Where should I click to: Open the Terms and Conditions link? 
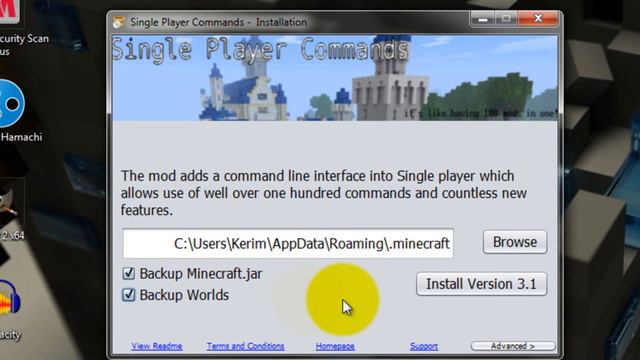(245, 346)
